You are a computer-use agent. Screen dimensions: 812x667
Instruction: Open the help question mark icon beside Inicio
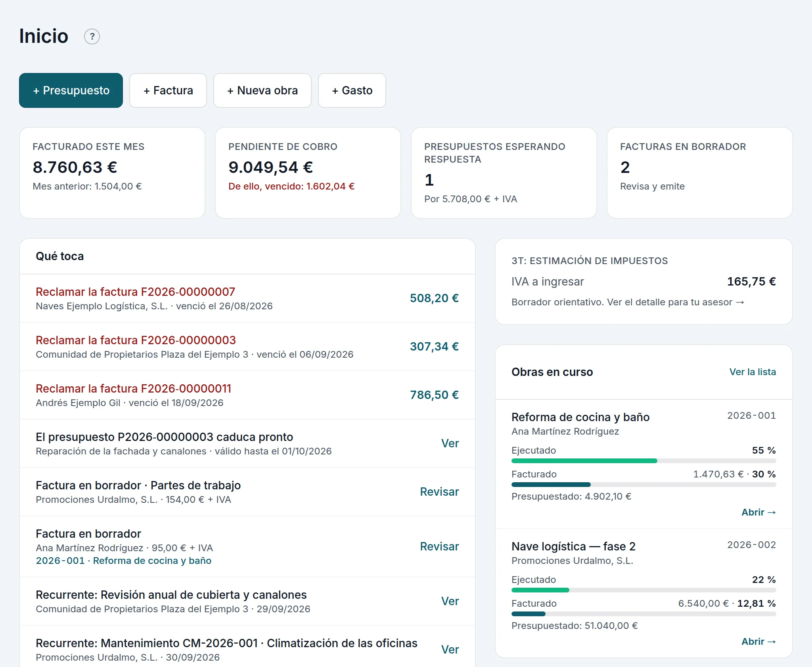tap(92, 36)
